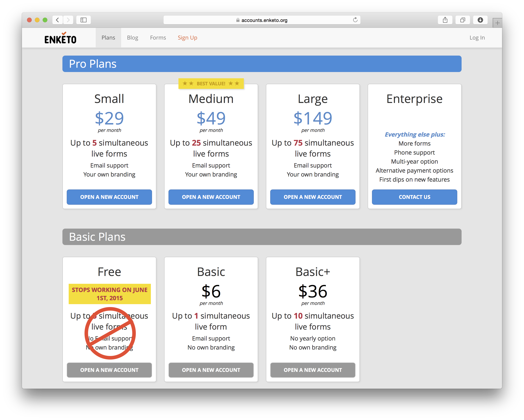The image size is (524, 420).
Task: Click the Safari back arrow button
Action: [58, 20]
